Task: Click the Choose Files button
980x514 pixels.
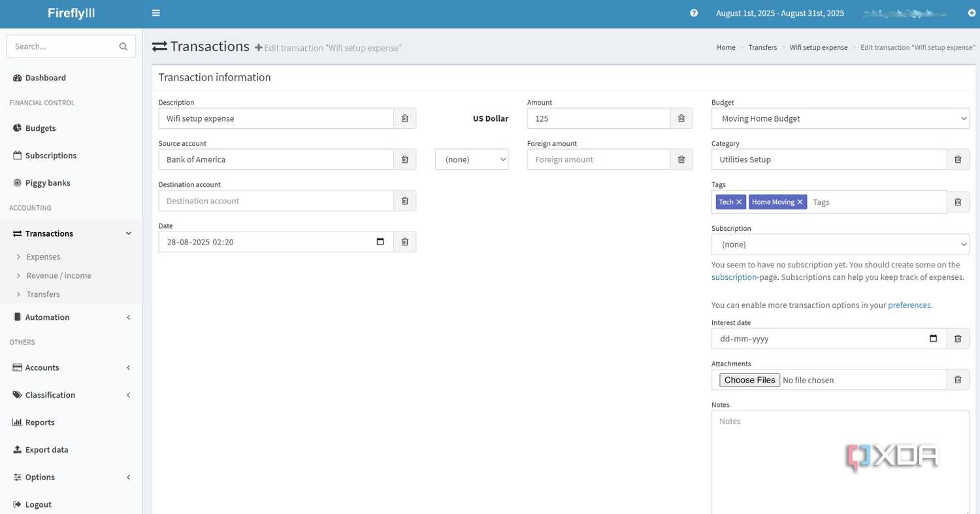Action: pyautogui.click(x=749, y=380)
